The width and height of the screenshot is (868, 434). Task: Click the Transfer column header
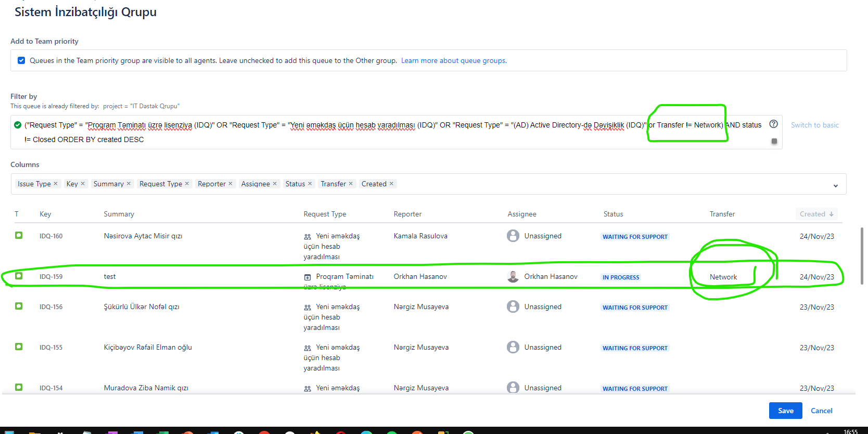tap(722, 214)
